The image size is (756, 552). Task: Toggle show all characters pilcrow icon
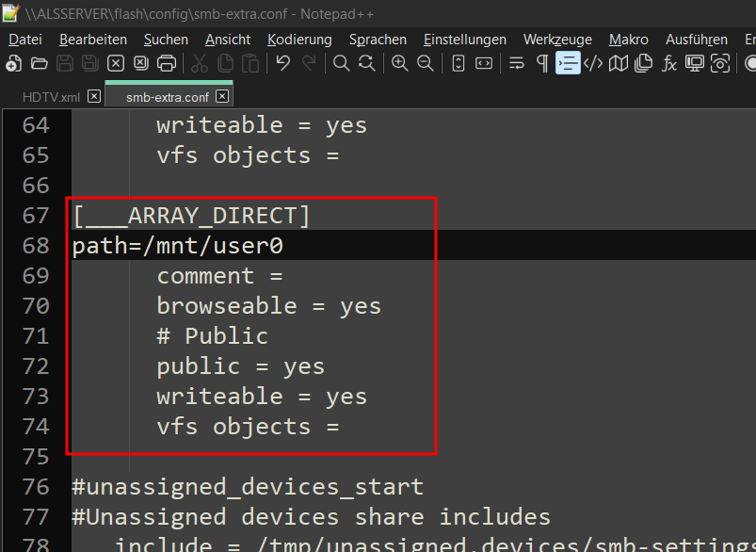click(542, 63)
